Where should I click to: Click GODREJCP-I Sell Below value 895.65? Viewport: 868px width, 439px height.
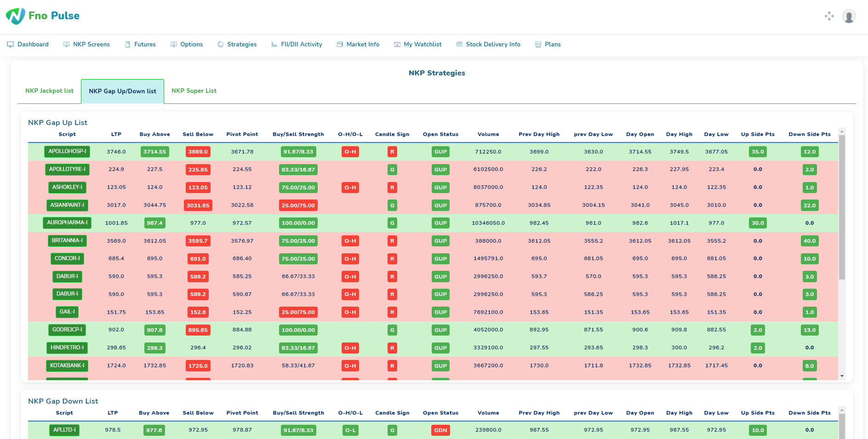[x=198, y=330]
